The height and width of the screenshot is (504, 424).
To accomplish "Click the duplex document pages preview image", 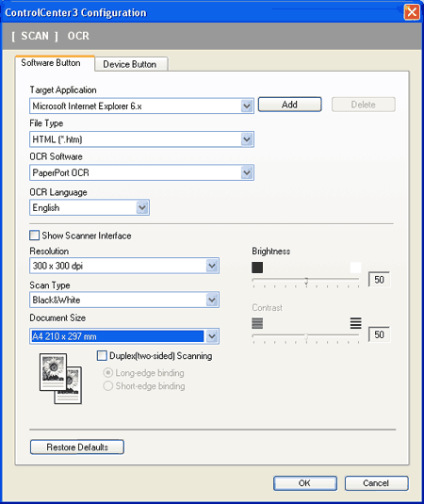I will click(x=60, y=379).
